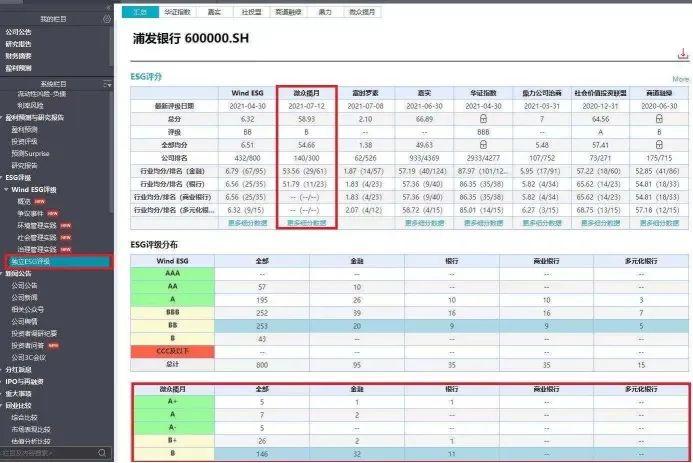The height and width of the screenshot is (463, 693).
Task: Open 更多细分数据 link under 鼎力公司治理
Action: point(542,223)
